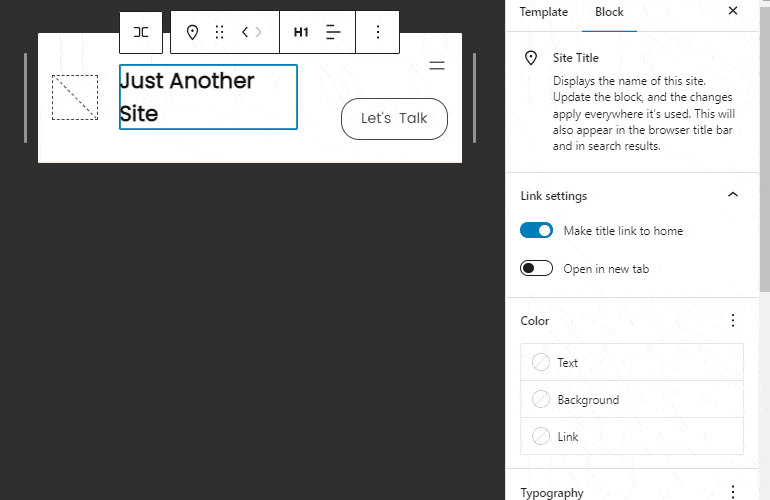Open the text alignment menu
770x500 pixels.
333,32
